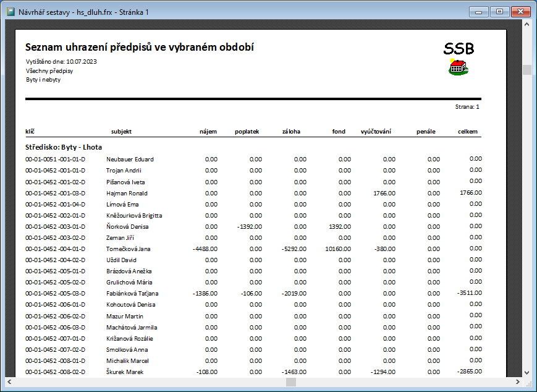
Task: Close the report preview window
Action: coord(519,11)
